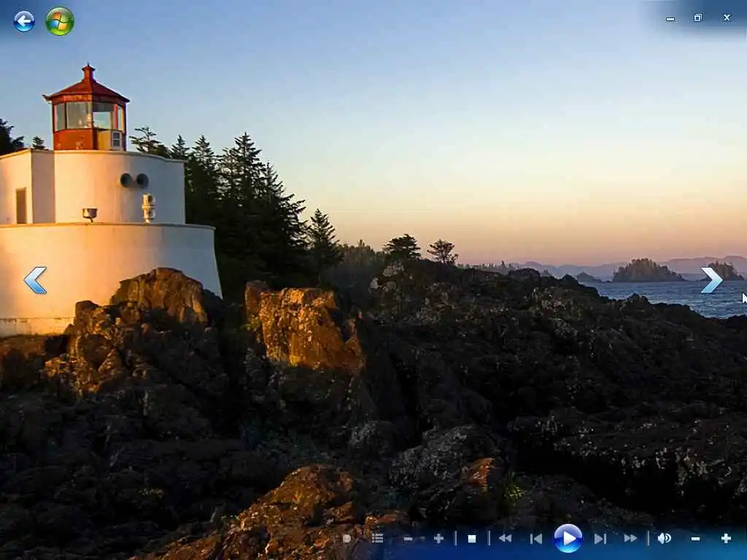This screenshot has width=747, height=560.
Task: Skip back to the previous item
Action: click(536, 539)
